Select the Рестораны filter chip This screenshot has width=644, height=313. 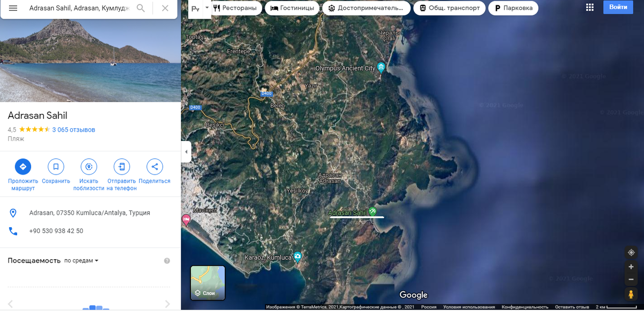coord(237,8)
